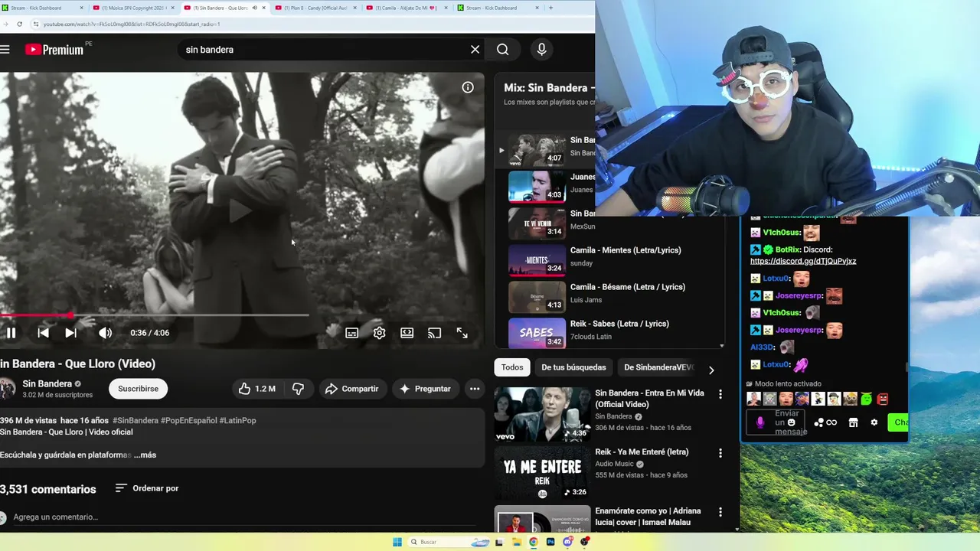980x551 pixels.
Task: Open the Sin Bandera channel avatar
Action: pos(6,389)
